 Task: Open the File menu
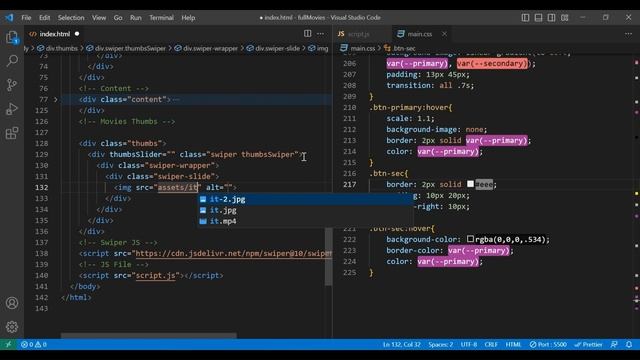26,18
